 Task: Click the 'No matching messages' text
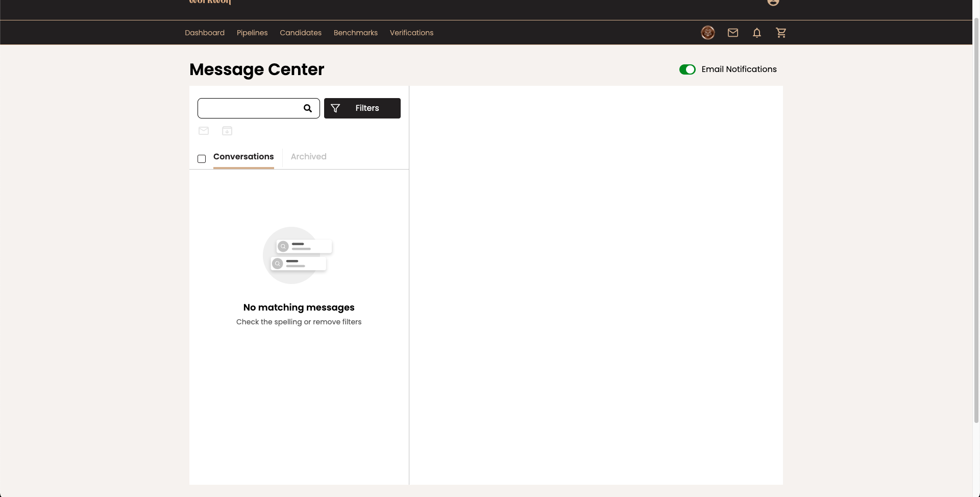point(299,307)
